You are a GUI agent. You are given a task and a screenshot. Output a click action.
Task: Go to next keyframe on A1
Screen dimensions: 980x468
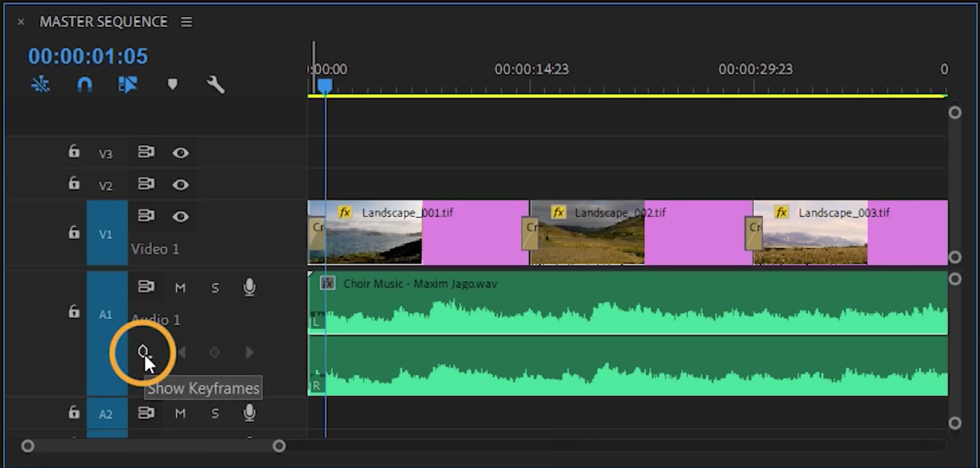pyautogui.click(x=250, y=352)
